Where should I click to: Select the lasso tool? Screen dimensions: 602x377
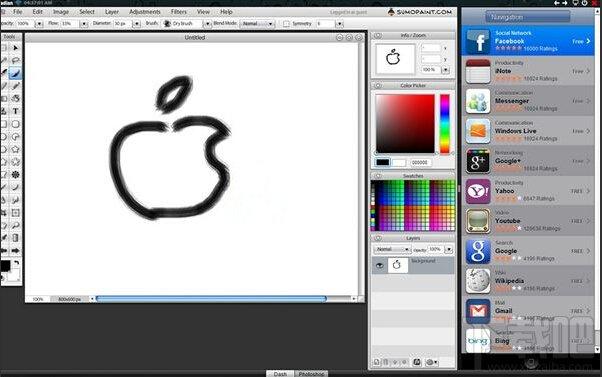tap(15, 60)
